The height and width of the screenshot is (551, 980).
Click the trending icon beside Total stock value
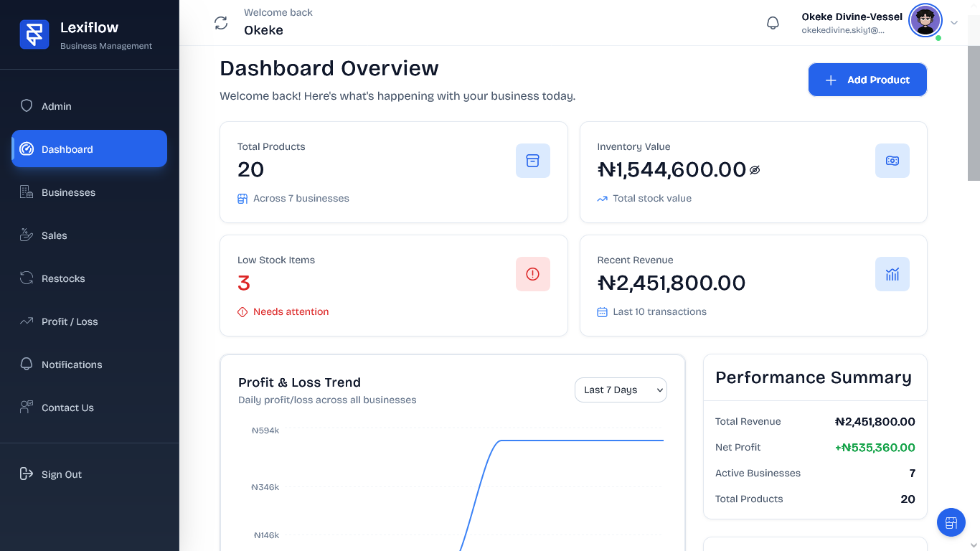pos(603,199)
